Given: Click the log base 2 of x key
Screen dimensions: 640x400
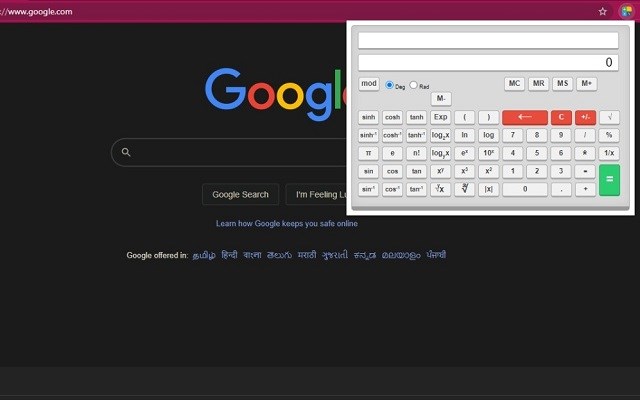Looking at the screenshot, I should click(440, 135).
